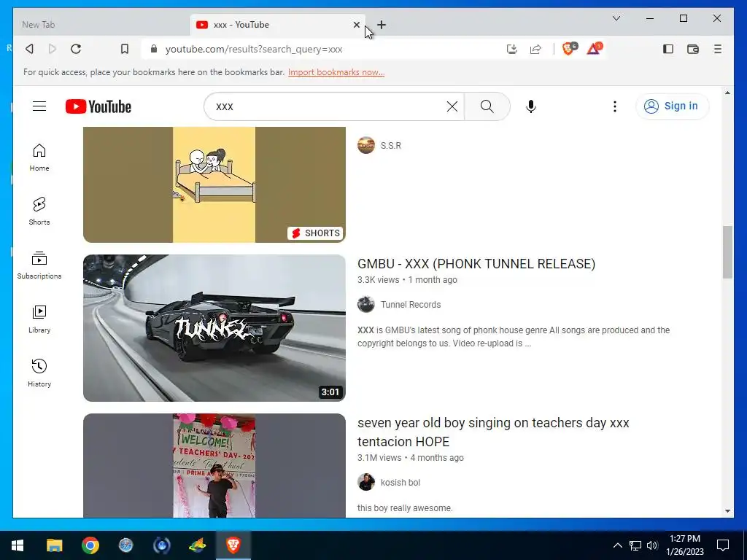Image resolution: width=747 pixels, height=560 pixels.
Task: Navigate back in the browser
Action: pyautogui.click(x=29, y=49)
